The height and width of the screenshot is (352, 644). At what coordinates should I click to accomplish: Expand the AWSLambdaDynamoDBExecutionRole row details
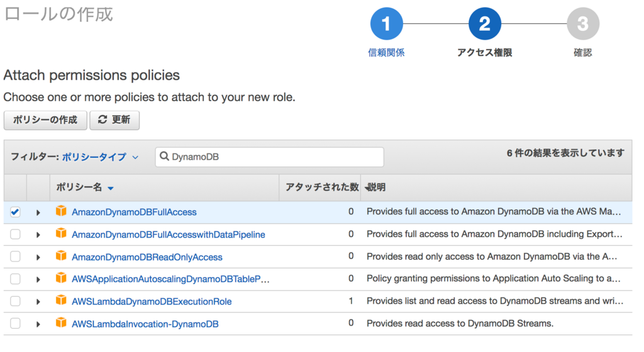coord(38,302)
